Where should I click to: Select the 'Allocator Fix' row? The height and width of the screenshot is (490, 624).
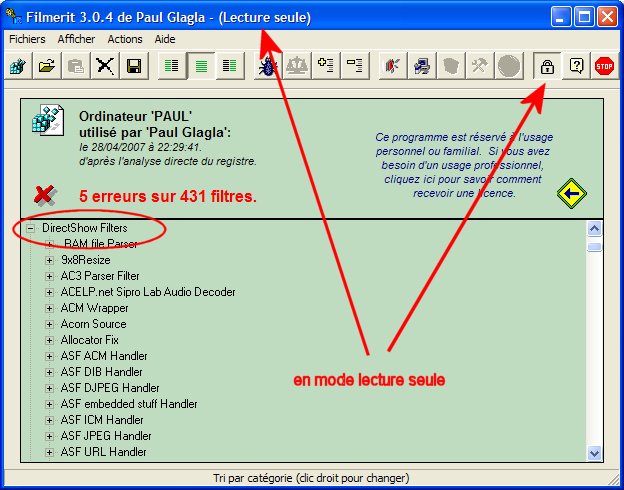(x=90, y=340)
